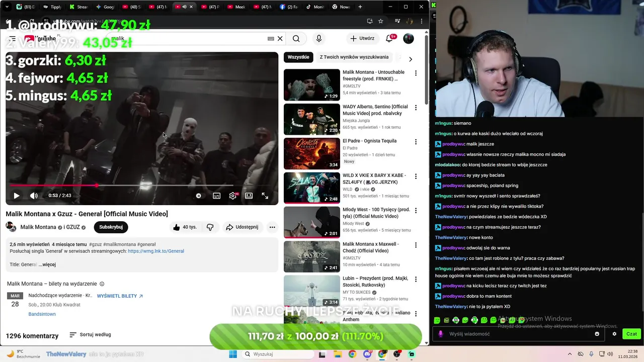The width and height of the screenshot is (644, 362).
Task: Open options for WADY Alberto video
Action: point(416,108)
